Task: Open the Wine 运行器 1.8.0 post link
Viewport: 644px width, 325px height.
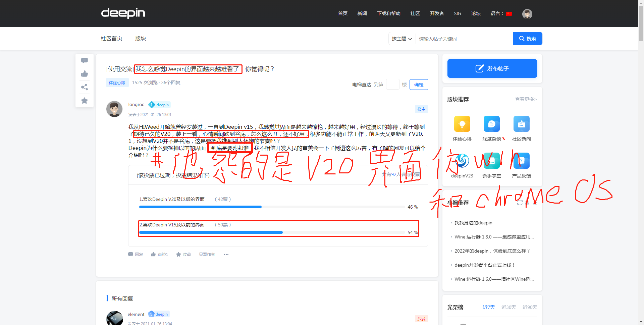Action: pyautogui.click(x=494, y=237)
